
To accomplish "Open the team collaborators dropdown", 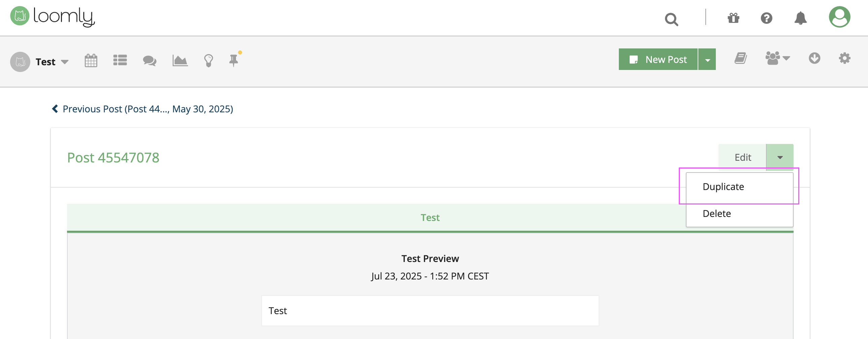I will [777, 58].
